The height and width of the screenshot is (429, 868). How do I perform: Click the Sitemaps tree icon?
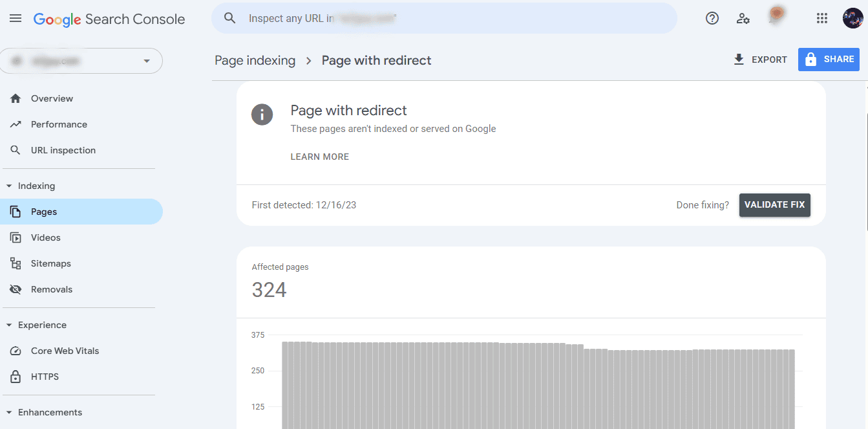(x=16, y=263)
